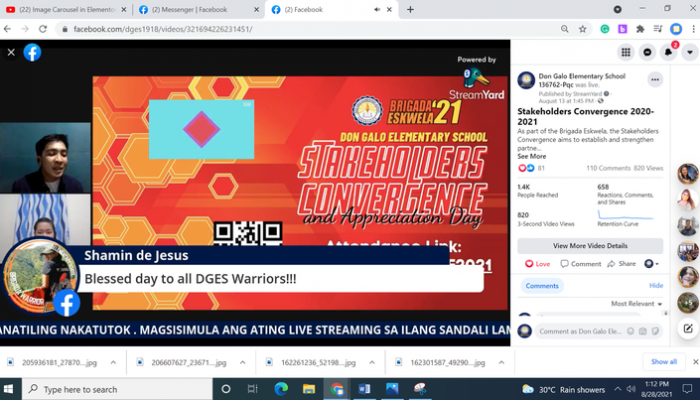Open the Grammarly extension icon
Screen dimensions: 700x400
[605, 29]
